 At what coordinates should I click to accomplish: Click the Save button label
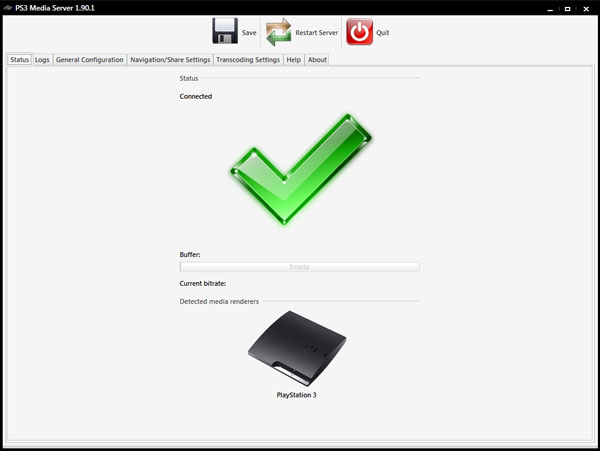point(249,33)
